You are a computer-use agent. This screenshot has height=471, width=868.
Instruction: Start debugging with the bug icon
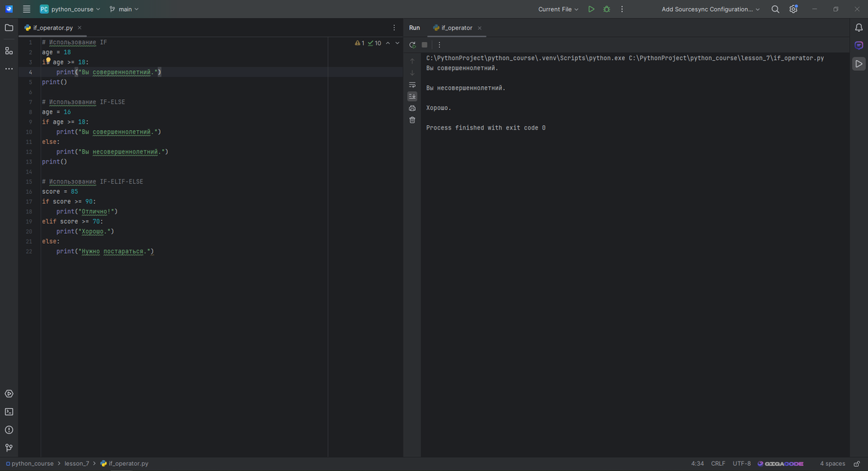point(606,9)
